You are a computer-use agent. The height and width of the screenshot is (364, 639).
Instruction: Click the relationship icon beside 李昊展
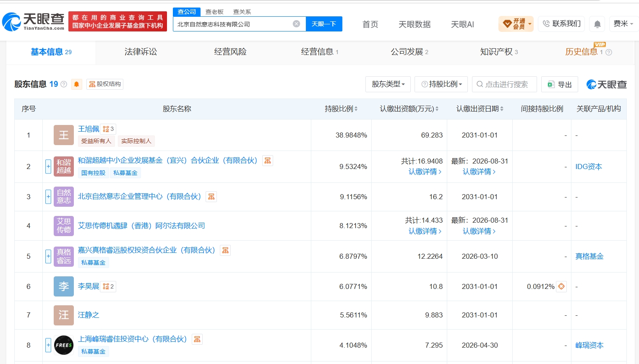click(108, 286)
